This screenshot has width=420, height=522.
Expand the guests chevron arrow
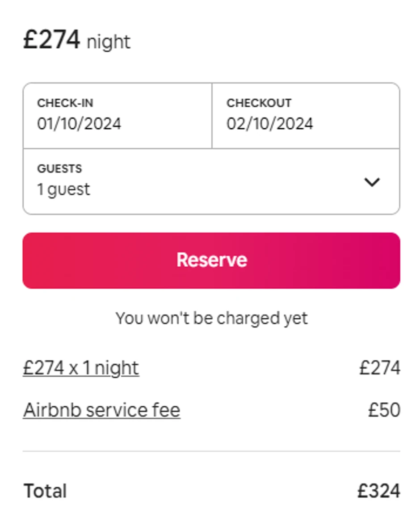click(372, 182)
